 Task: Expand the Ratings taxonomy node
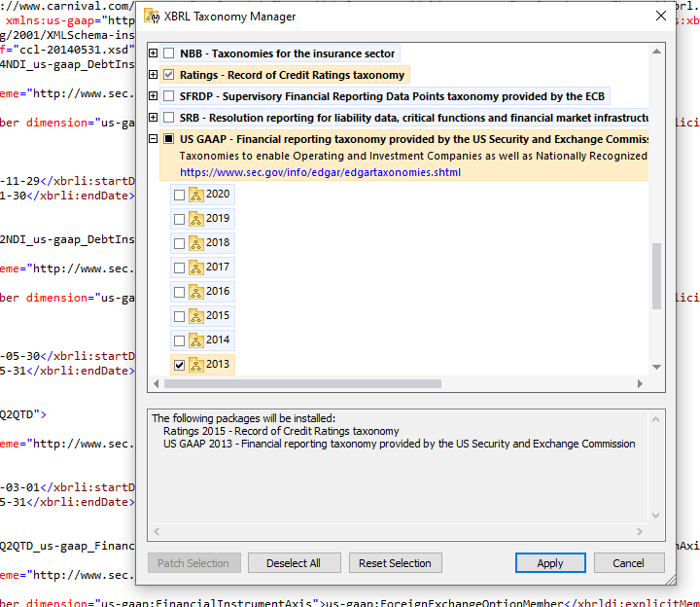153,75
